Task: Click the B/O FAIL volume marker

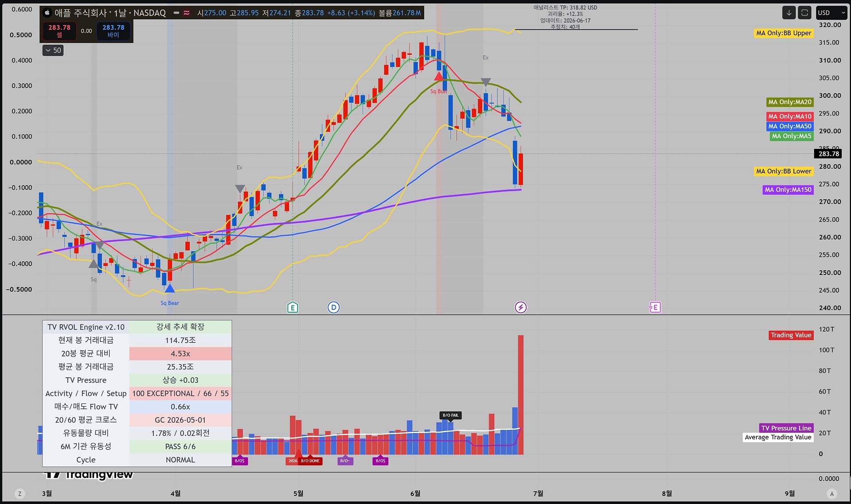Action: coord(450,415)
